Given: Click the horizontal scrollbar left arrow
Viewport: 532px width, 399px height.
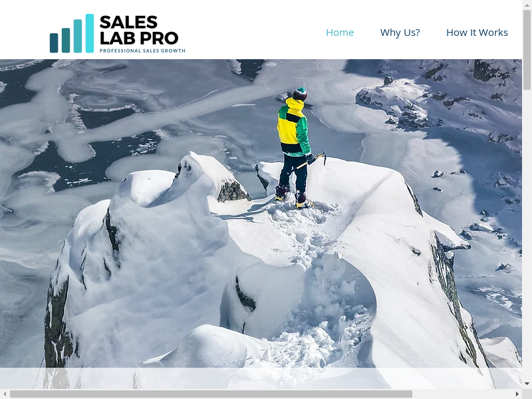Looking at the screenshot, I should pos(5,394).
